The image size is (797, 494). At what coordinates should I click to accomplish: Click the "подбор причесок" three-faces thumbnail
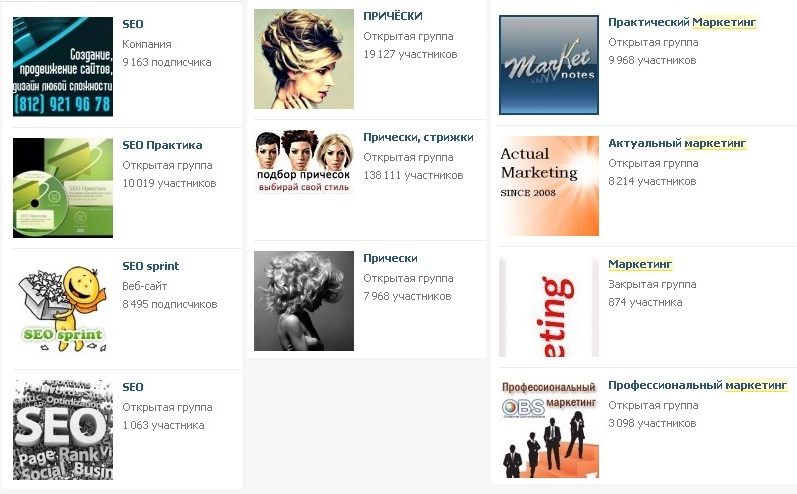(304, 162)
